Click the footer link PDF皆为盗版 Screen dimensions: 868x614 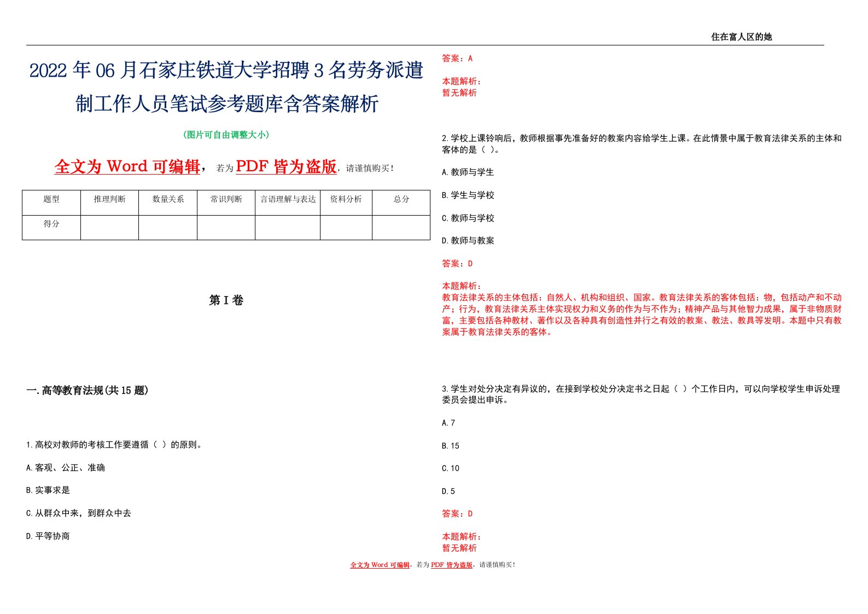point(452,565)
